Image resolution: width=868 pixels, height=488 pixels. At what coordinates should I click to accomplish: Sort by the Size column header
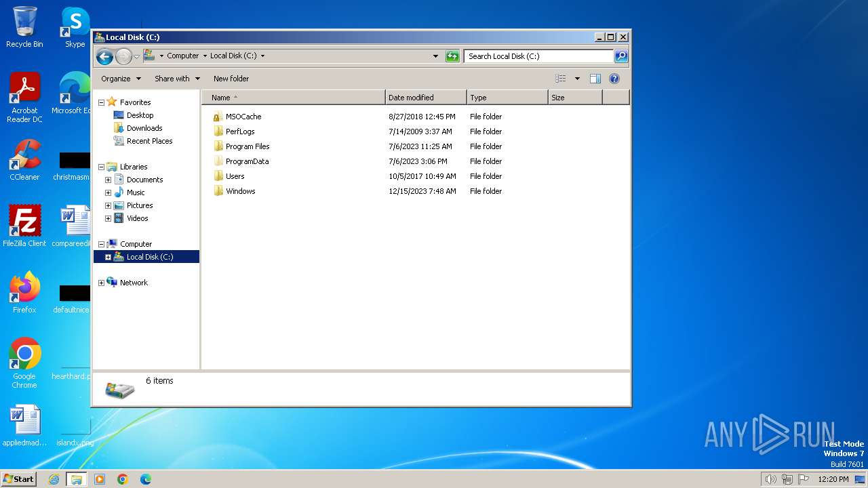tap(575, 98)
